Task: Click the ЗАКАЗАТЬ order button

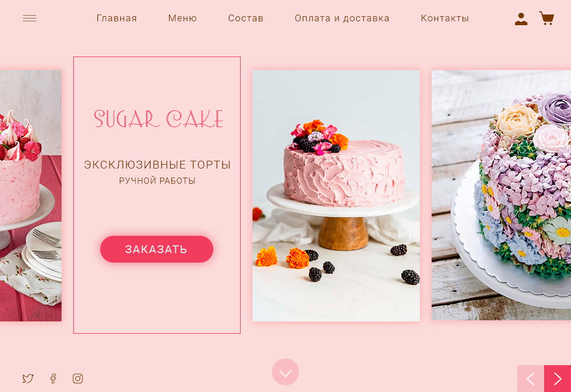Action: click(x=157, y=249)
